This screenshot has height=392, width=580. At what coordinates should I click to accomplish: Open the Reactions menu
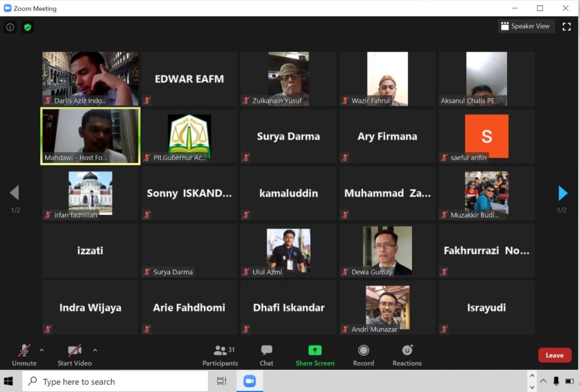(407, 355)
